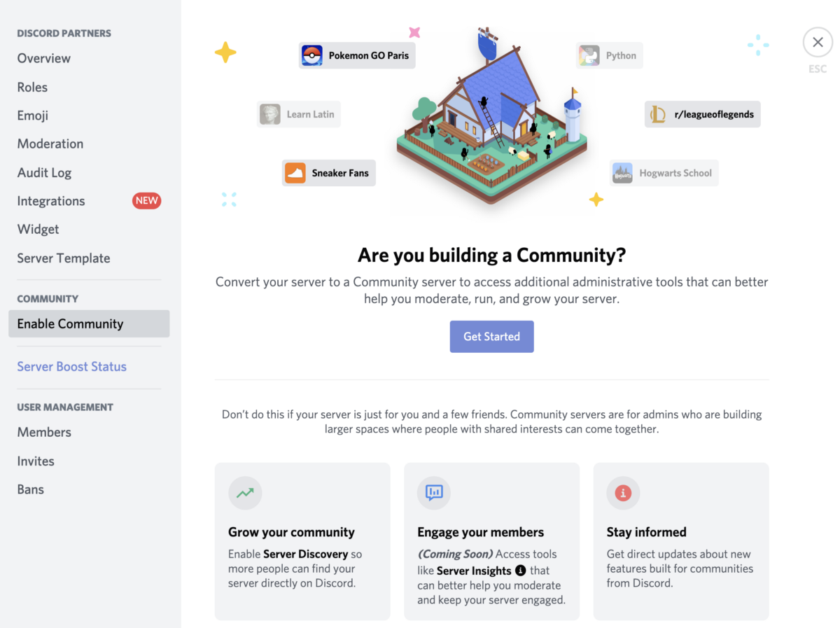Close settings with the ESC X button

pos(818,43)
